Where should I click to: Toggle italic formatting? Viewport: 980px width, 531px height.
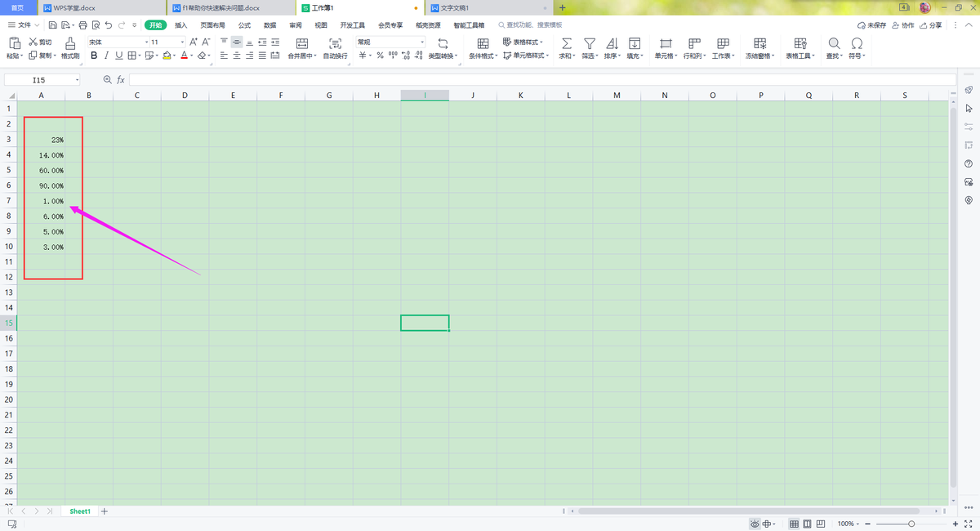click(106, 56)
